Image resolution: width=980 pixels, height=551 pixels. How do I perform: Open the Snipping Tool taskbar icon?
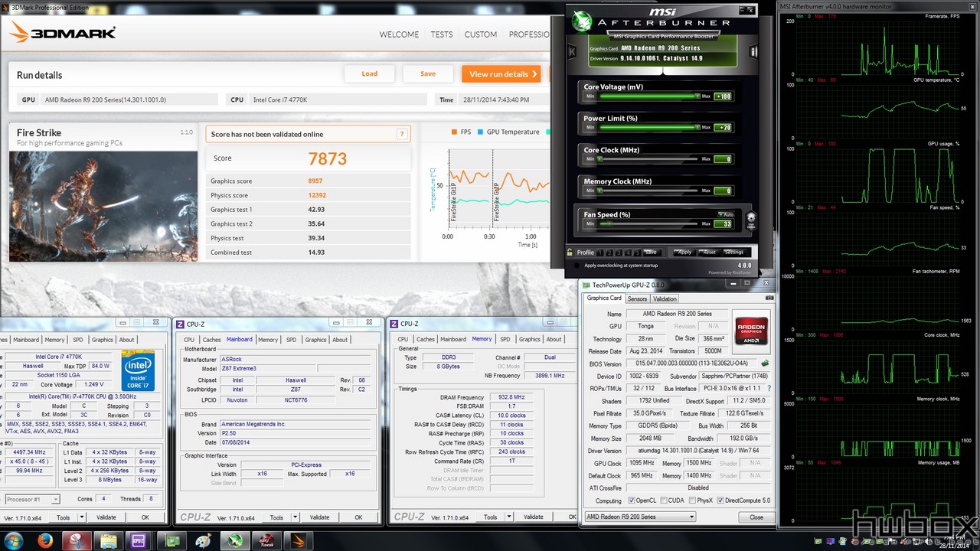click(x=77, y=540)
